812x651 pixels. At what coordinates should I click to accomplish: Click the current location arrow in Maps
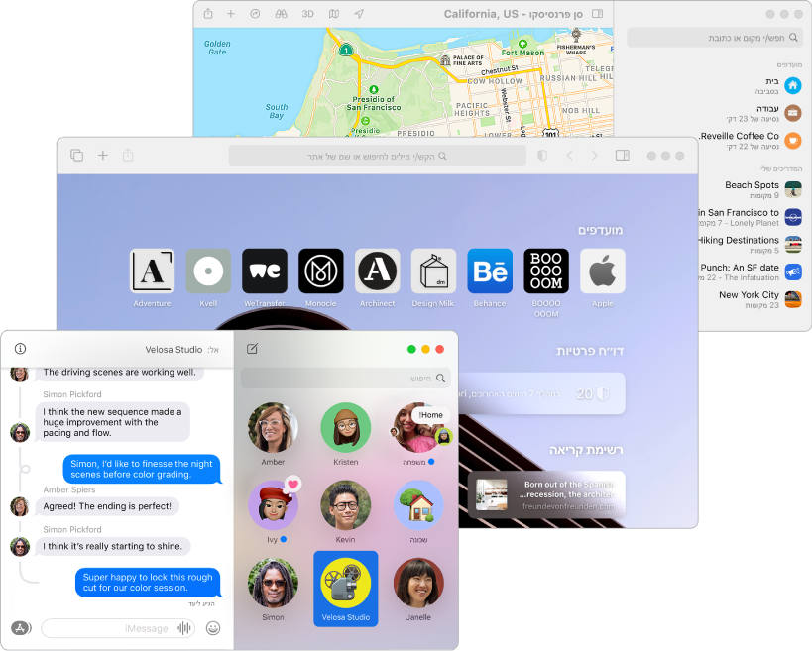[x=358, y=13]
